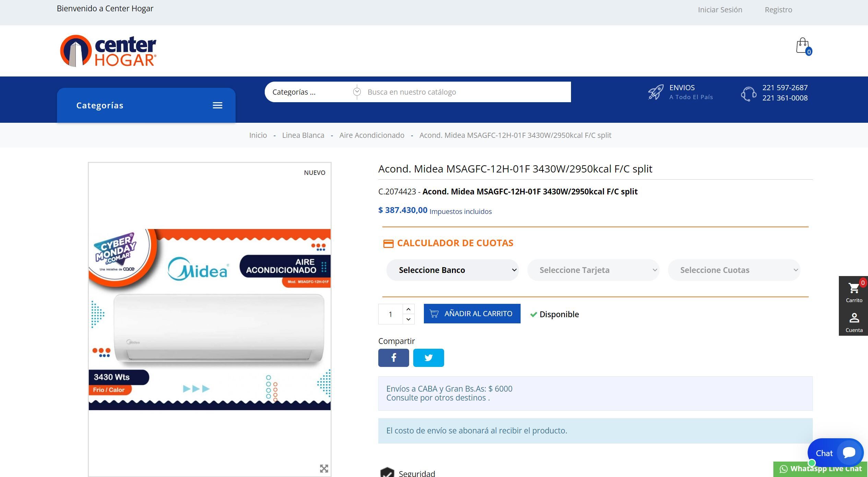Expand product image to fullscreen
The image size is (868, 477).
[x=324, y=468]
